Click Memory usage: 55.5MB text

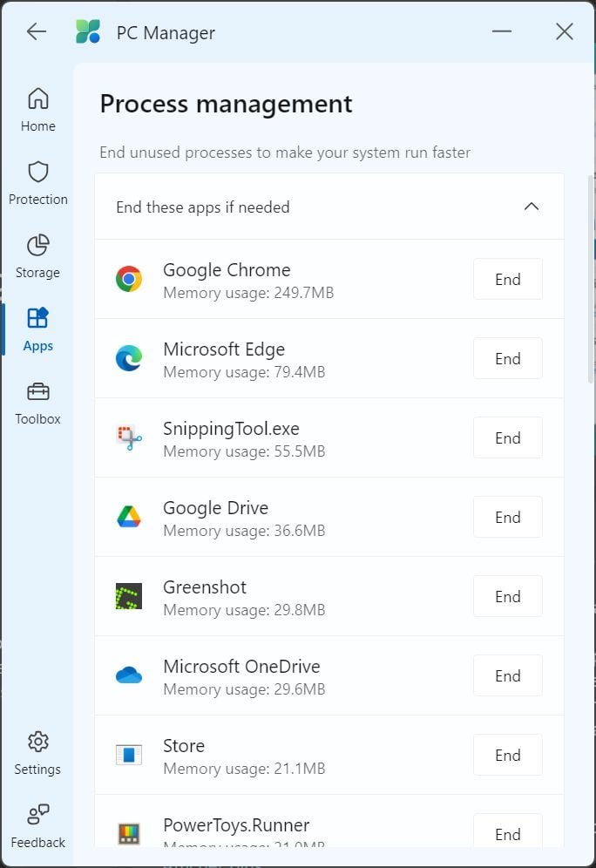pyautogui.click(x=244, y=451)
